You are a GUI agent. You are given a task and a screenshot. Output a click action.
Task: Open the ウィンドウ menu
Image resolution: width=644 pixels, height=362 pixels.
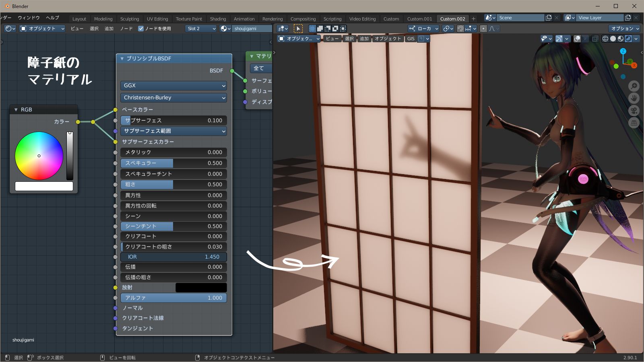[29, 18]
